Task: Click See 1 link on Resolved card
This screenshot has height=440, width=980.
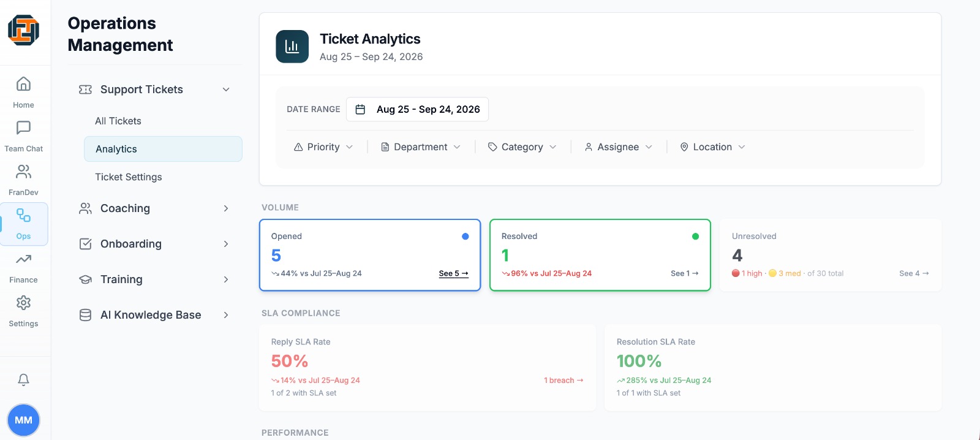Action: [x=685, y=273]
